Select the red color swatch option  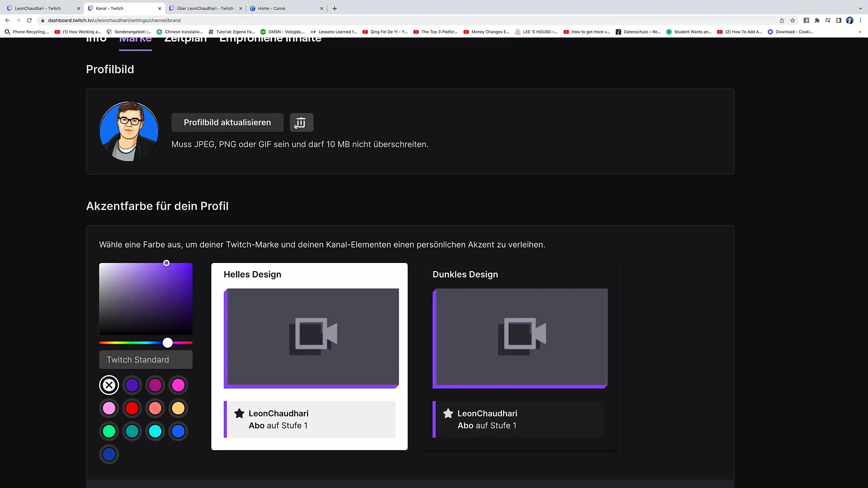(x=132, y=408)
